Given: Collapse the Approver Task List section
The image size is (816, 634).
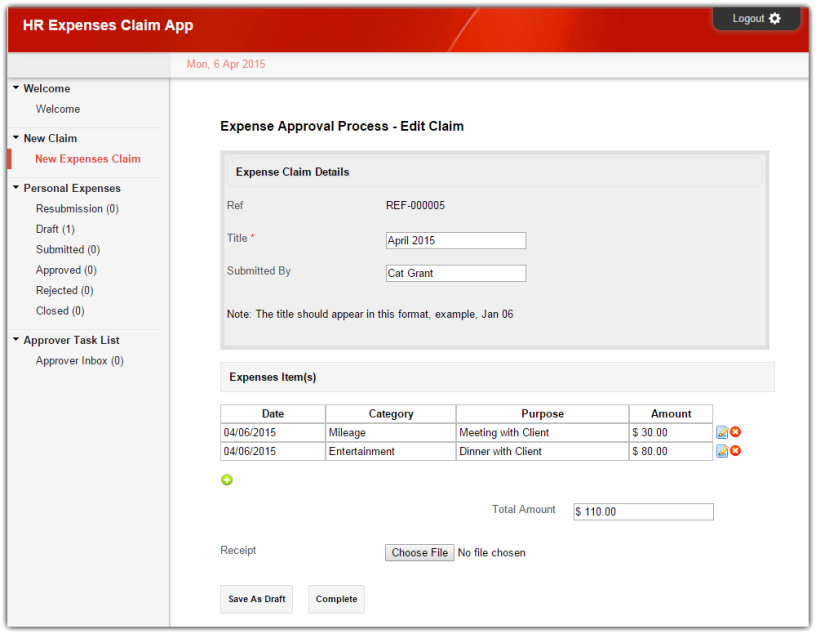Looking at the screenshot, I should coord(16,340).
